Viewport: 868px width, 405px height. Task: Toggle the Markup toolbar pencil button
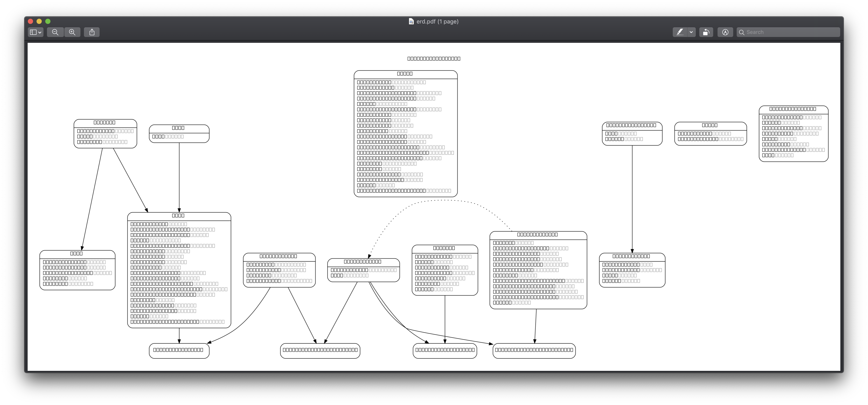coord(725,32)
